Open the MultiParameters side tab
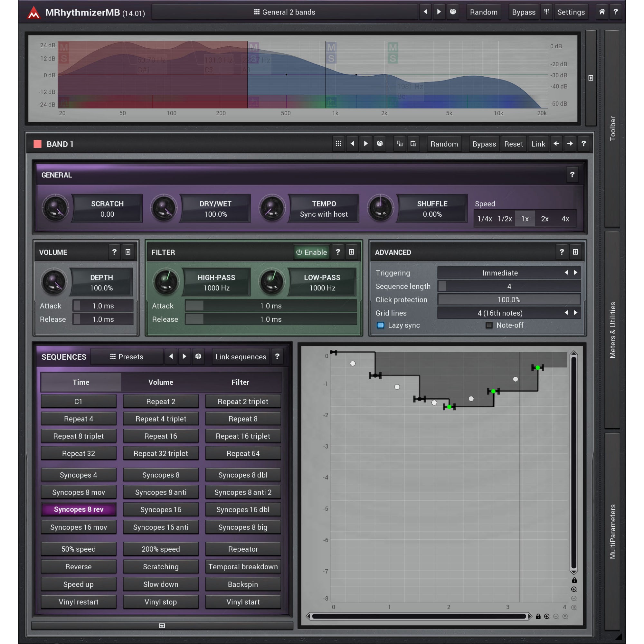Image resolution: width=644 pixels, height=644 pixels. click(x=612, y=531)
